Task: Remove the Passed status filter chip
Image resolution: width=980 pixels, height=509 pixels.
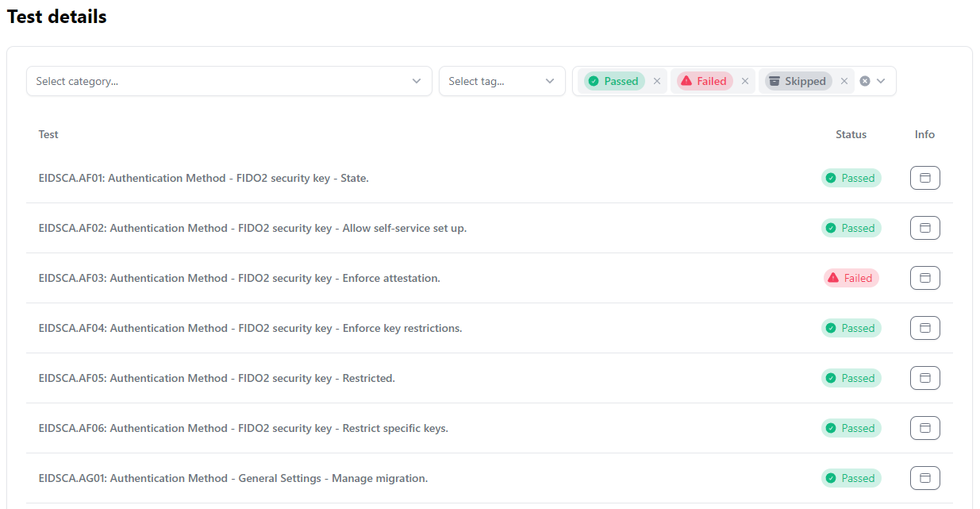Action: pyautogui.click(x=657, y=81)
